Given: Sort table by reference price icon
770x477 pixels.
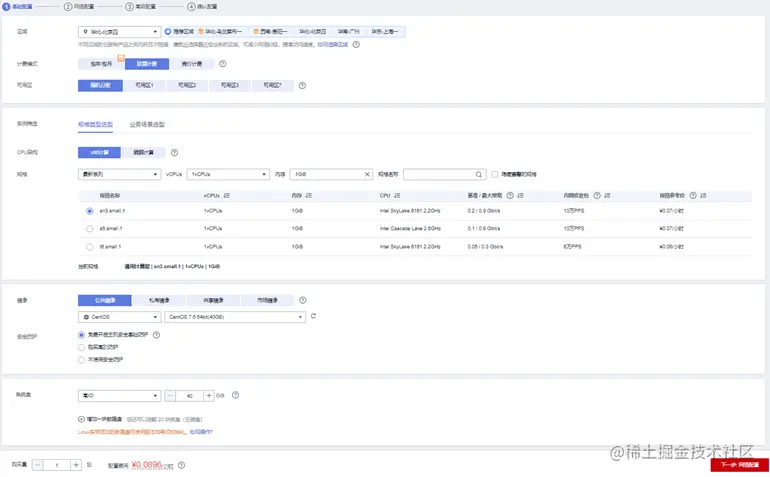Looking at the screenshot, I should coord(703,196).
